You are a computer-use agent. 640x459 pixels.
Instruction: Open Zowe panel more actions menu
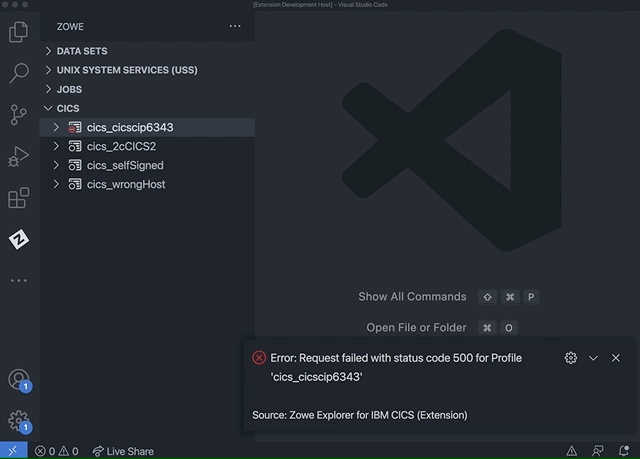point(235,26)
